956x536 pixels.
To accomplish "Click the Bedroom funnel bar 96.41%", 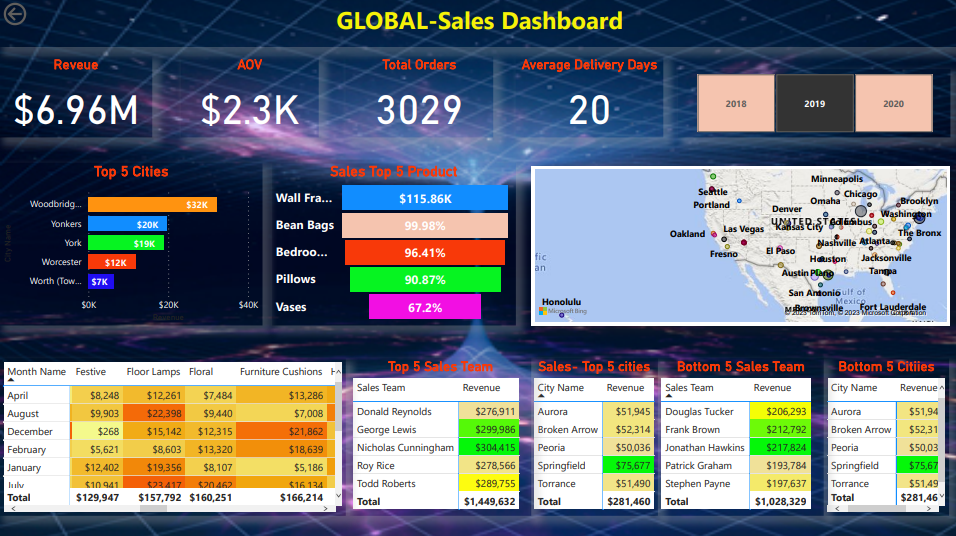I will click(x=425, y=252).
